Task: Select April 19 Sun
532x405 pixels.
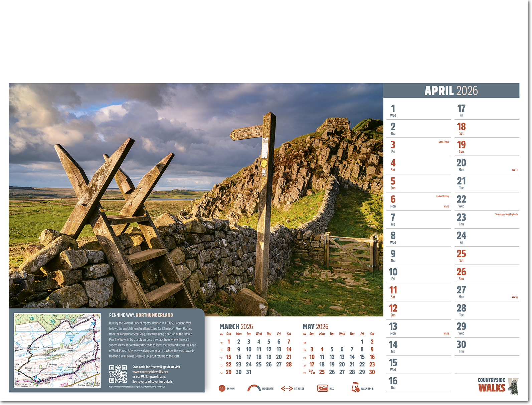Action: pos(461,147)
